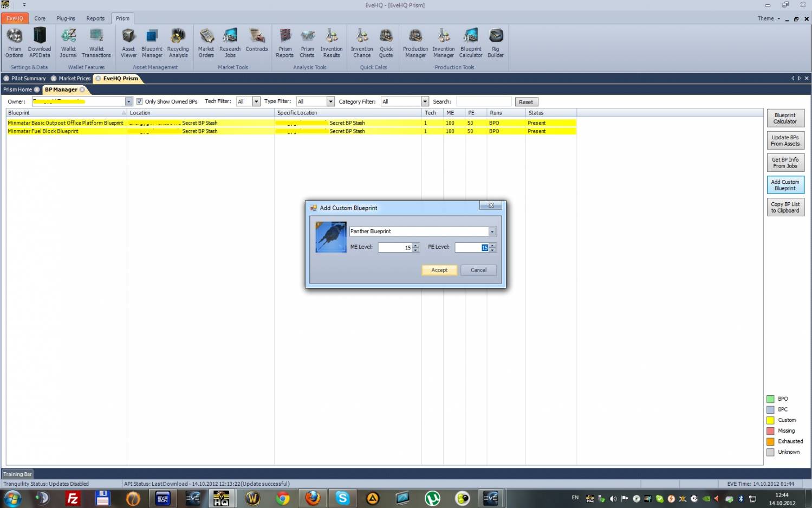
Task: Open Firefox from the taskbar
Action: pos(313,498)
